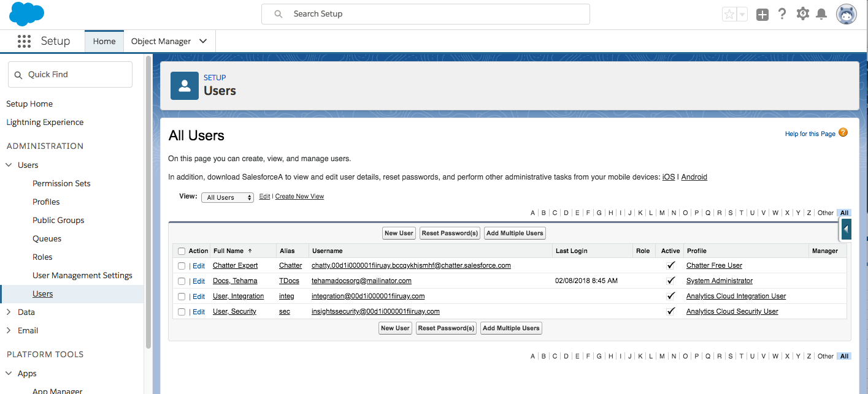Open the Help question mark icon
The width and height of the screenshot is (868, 394).
[782, 14]
